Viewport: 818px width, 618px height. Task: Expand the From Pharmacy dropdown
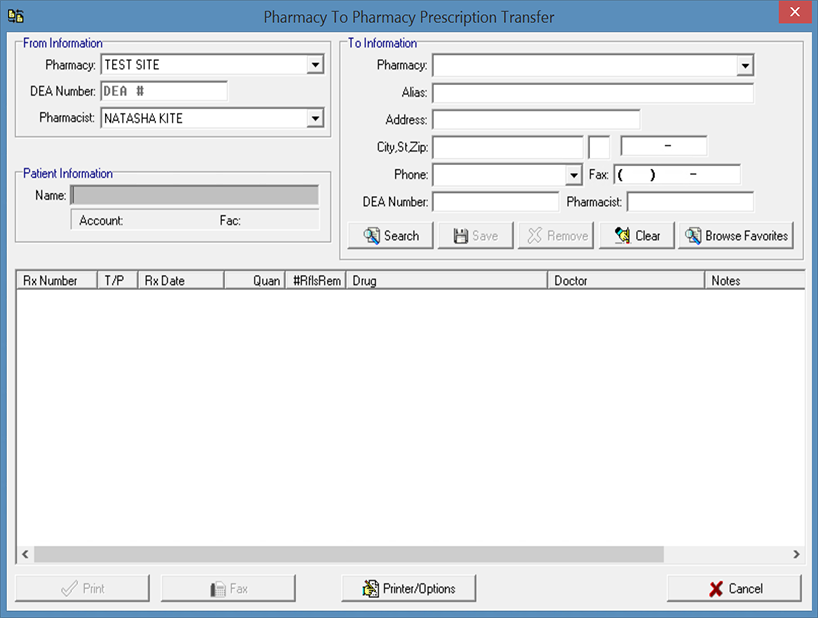(315, 65)
